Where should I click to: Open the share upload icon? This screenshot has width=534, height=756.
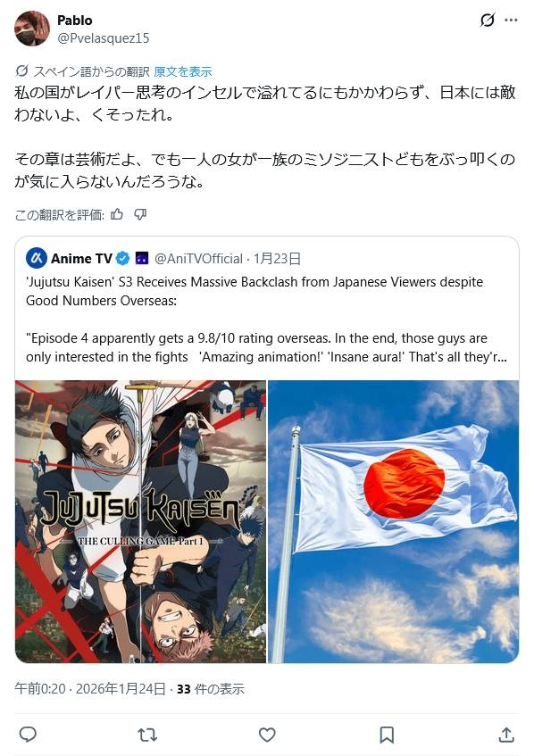pos(506,735)
